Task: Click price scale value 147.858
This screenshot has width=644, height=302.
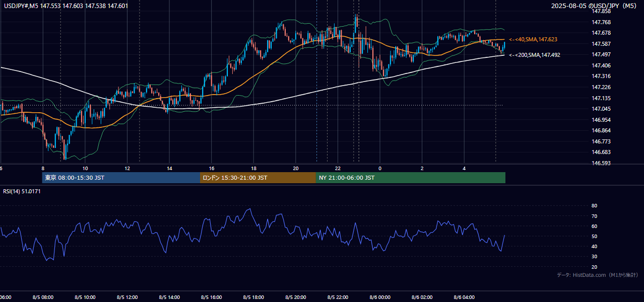Action: (602, 11)
